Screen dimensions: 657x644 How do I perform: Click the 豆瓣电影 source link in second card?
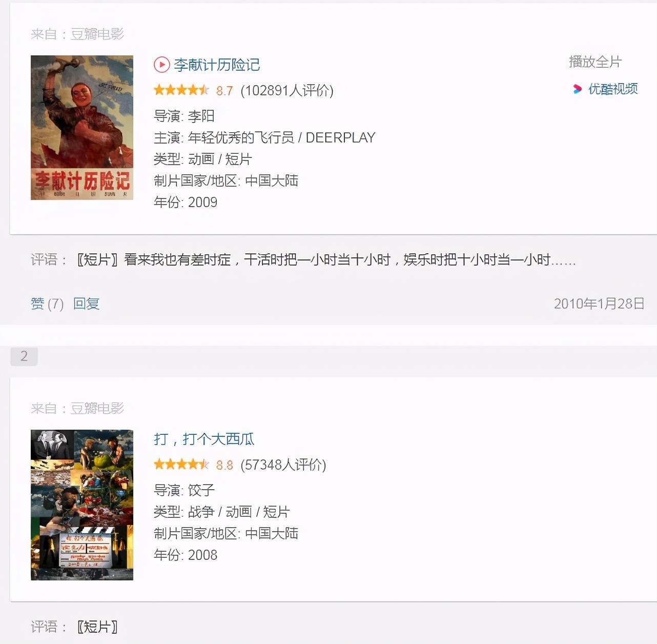(x=97, y=409)
